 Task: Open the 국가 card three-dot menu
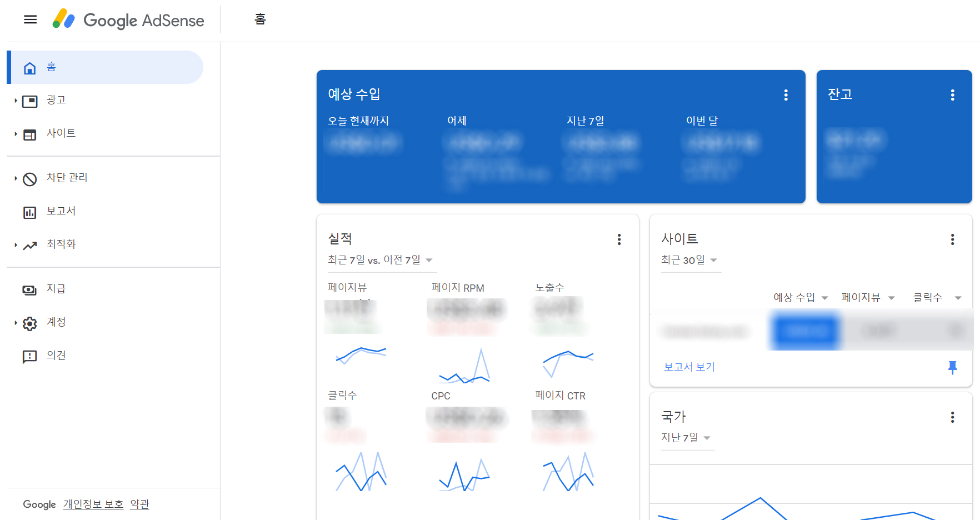click(x=952, y=417)
